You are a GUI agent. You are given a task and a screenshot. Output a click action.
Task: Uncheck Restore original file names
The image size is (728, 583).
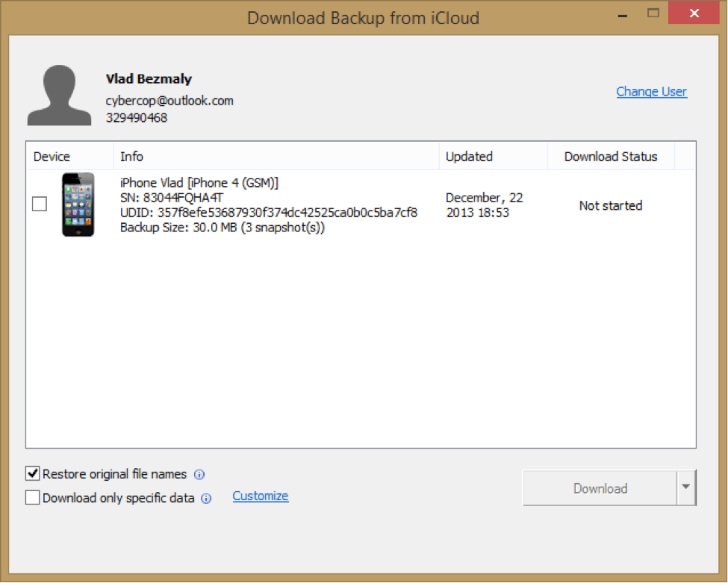pyautogui.click(x=33, y=473)
